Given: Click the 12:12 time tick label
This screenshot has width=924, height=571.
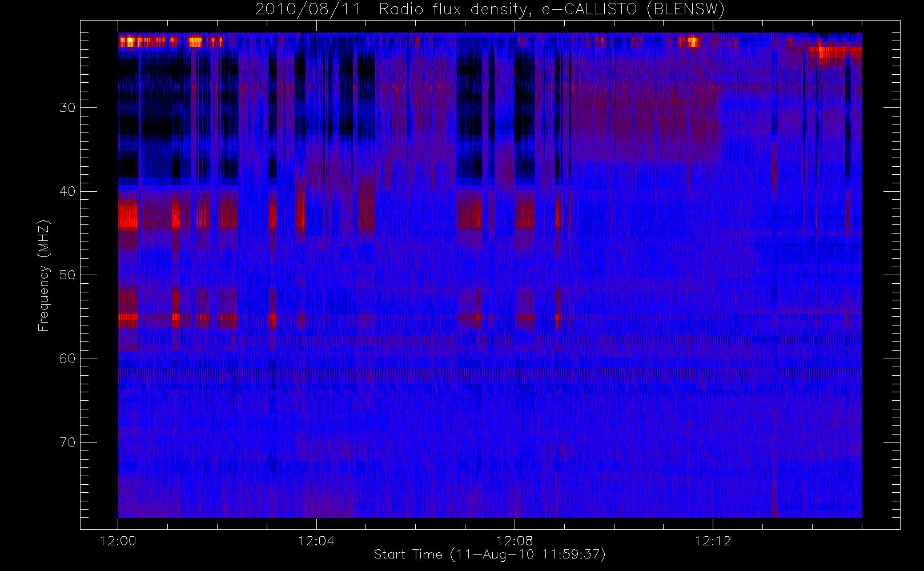Looking at the screenshot, I should click(x=713, y=541).
